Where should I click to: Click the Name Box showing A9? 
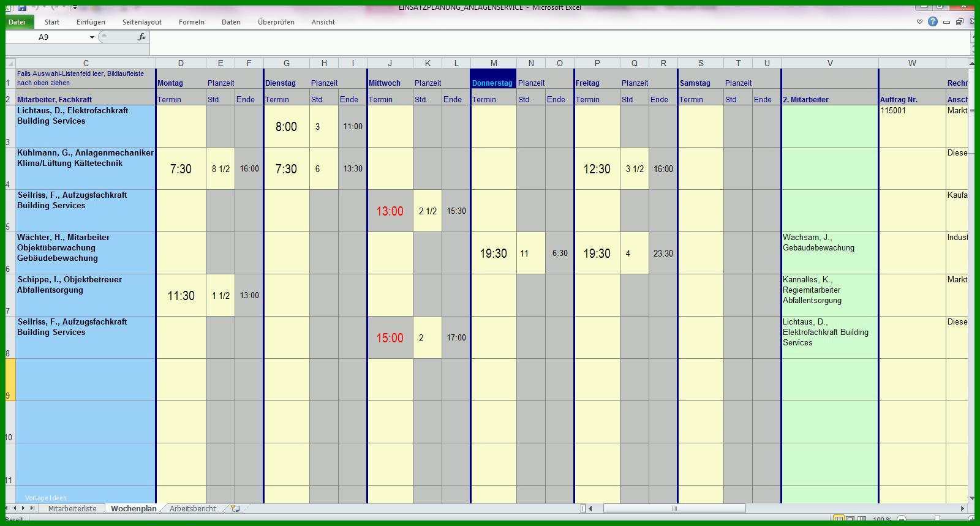[x=47, y=37]
